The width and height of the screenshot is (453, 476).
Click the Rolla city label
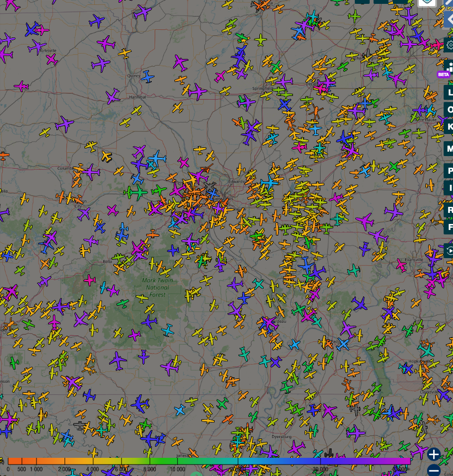click(x=108, y=261)
